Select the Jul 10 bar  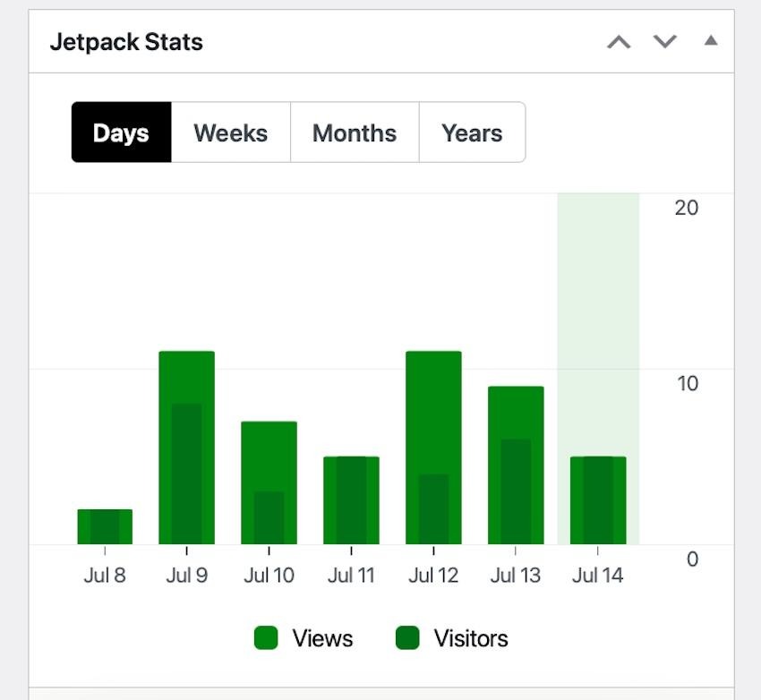click(269, 482)
